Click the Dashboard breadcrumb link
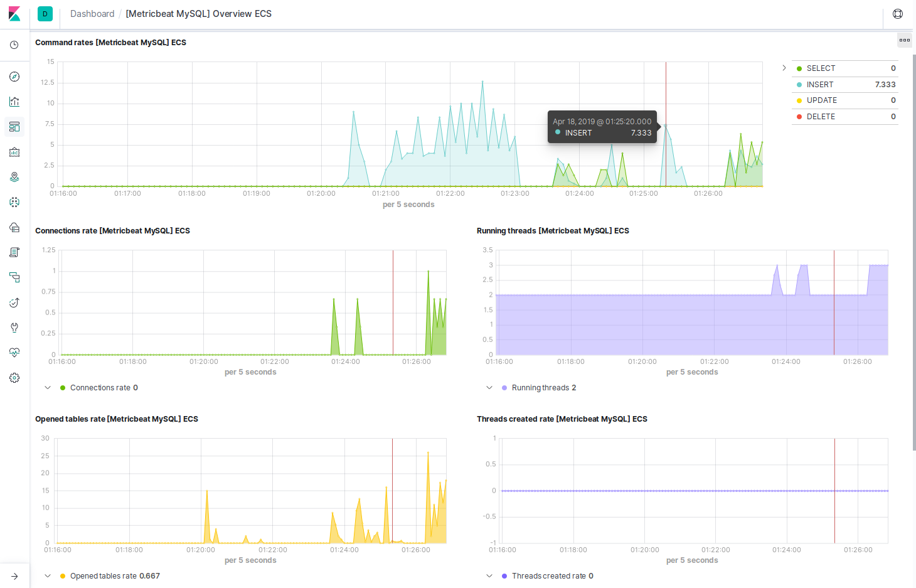 click(92, 14)
